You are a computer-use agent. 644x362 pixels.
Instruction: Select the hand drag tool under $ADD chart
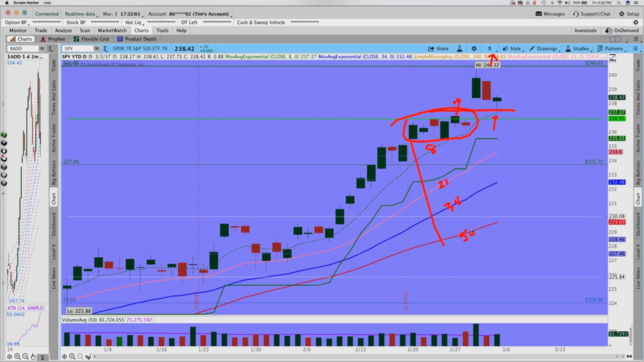tap(33, 357)
